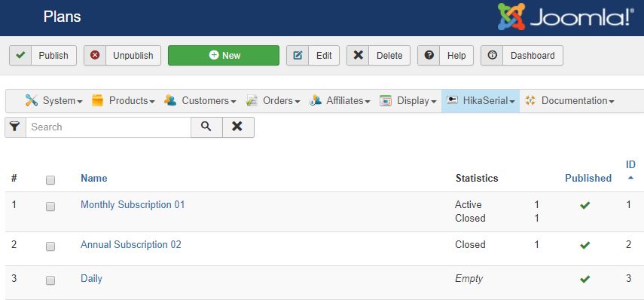Open the Products dropdown menu
This screenshot has height=300, width=644.
coord(124,101)
